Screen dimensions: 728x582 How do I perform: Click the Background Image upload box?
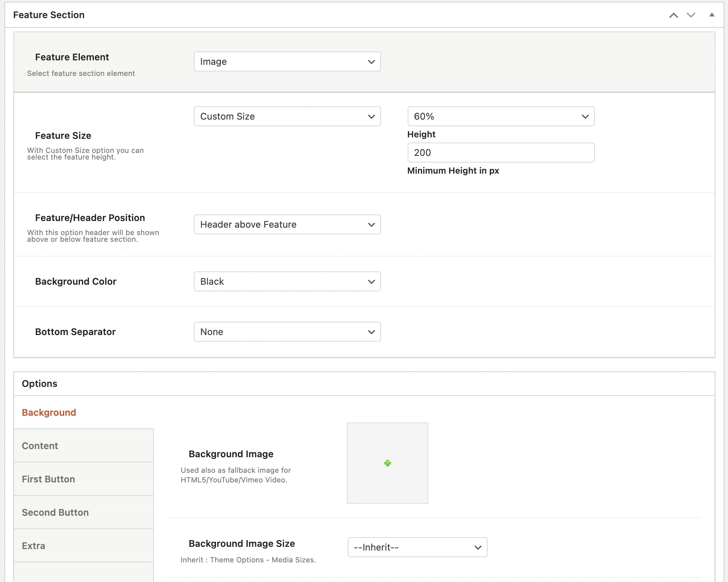[387, 444]
